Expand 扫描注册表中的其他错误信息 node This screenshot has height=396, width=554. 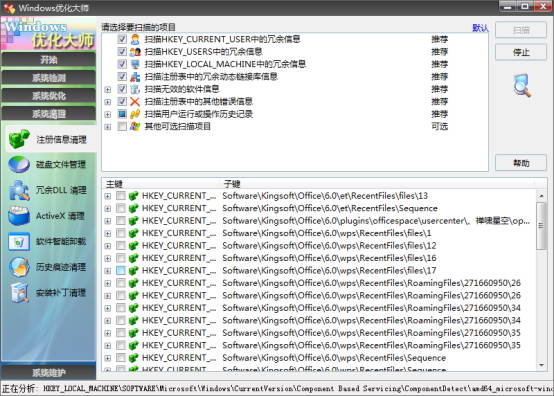coord(108,102)
